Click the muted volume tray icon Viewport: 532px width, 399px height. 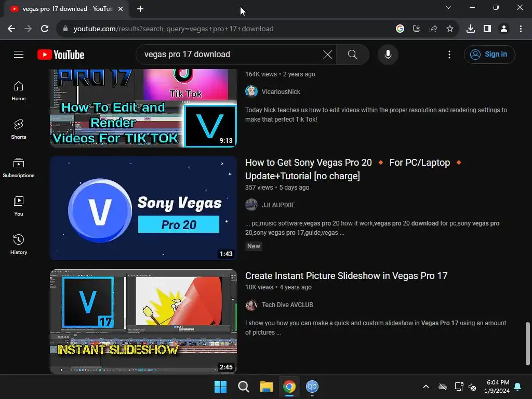click(472, 387)
